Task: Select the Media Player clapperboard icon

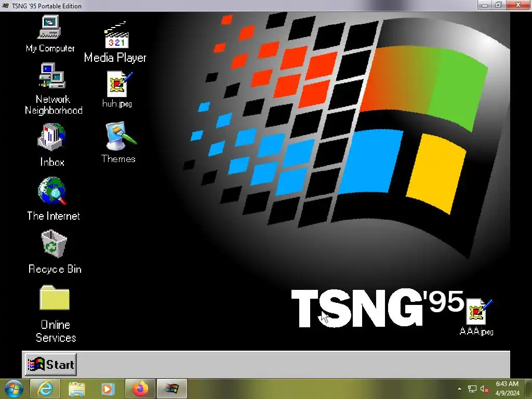Action: pos(116,35)
